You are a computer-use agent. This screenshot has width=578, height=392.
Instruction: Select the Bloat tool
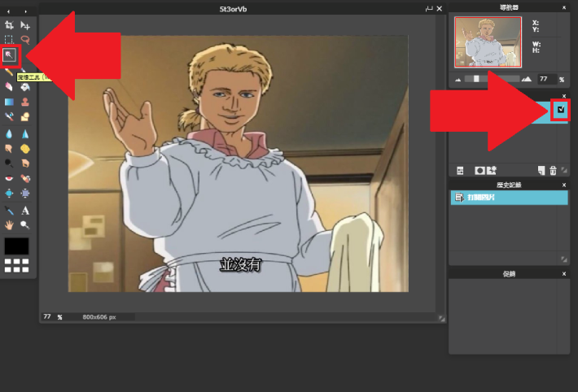(9, 193)
